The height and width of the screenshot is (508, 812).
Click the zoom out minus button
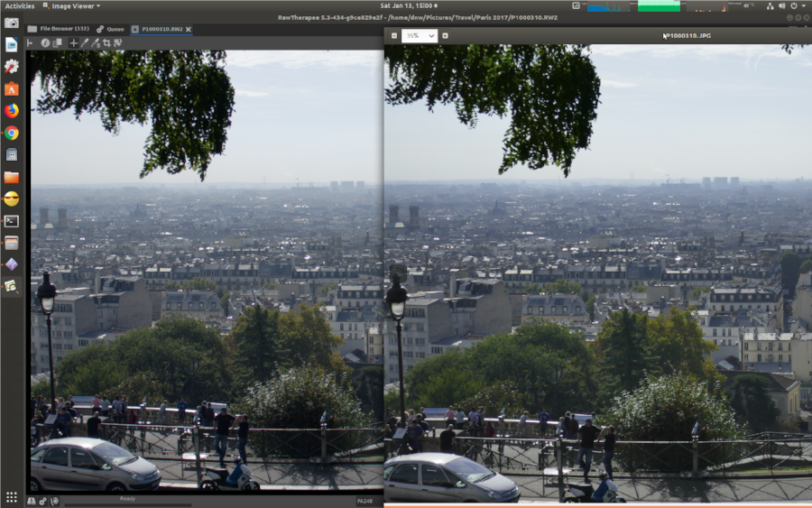click(x=393, y=36)
